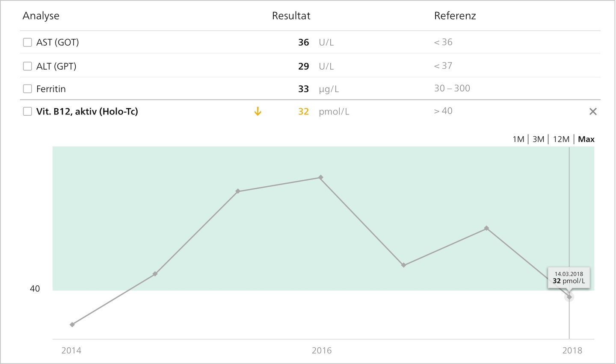This screenshot has height=364, width=616.
Task: Enable the Ferritin checkbox
Action: [x=27, y=88]
